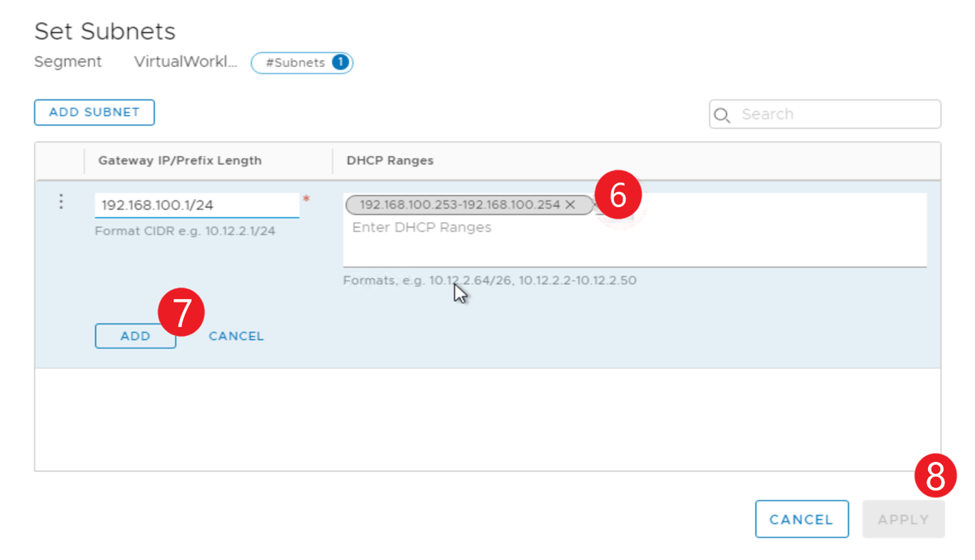Select the Gateway IP/Prefix Length column header

tap(179, 161)
